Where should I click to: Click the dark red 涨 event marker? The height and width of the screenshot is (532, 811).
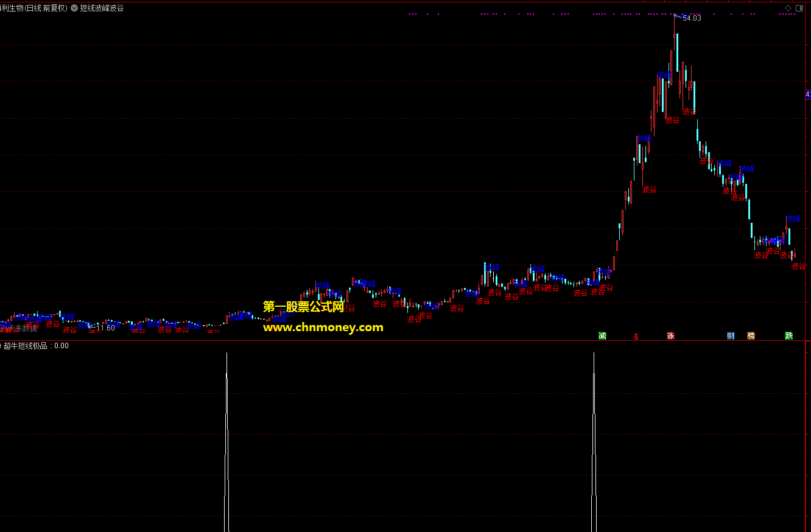670,335
